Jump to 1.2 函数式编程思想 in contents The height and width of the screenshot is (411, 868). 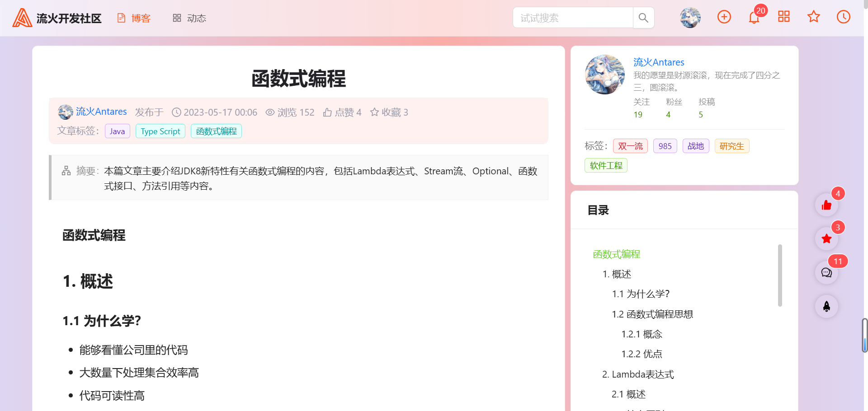coord(652,314)
